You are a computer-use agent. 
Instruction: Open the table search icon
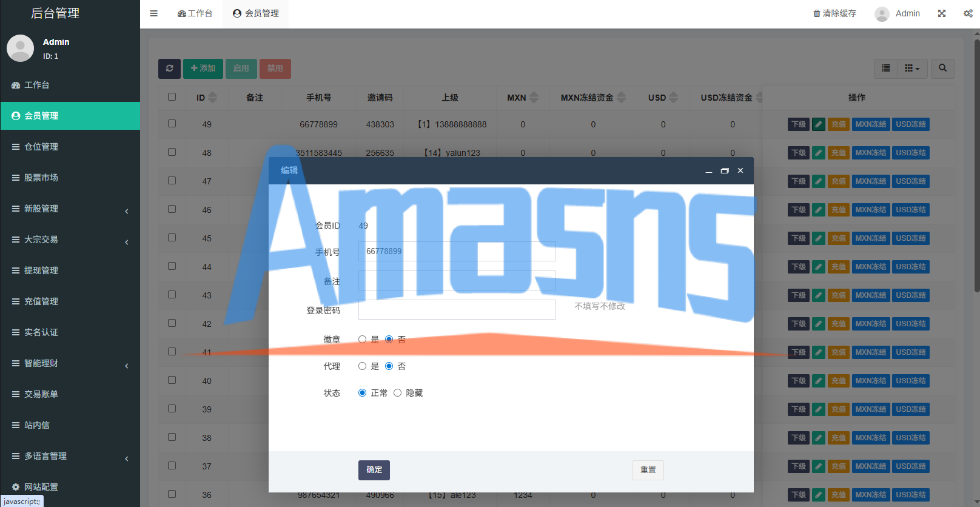point(942,69)
